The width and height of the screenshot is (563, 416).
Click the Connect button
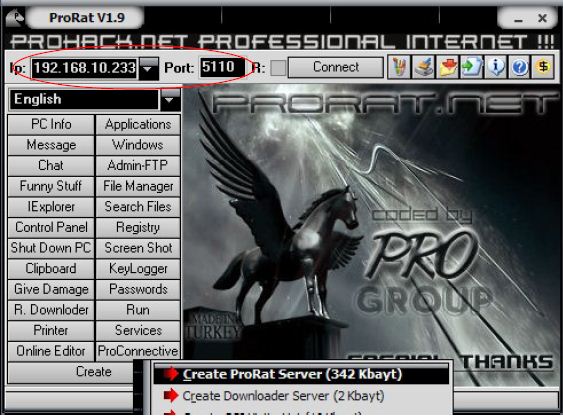[336, 67]
